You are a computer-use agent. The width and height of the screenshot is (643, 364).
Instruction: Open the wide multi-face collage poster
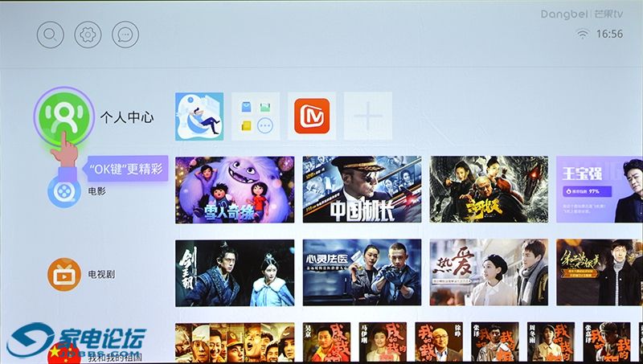pyautogui.click(x=235, y=342)
